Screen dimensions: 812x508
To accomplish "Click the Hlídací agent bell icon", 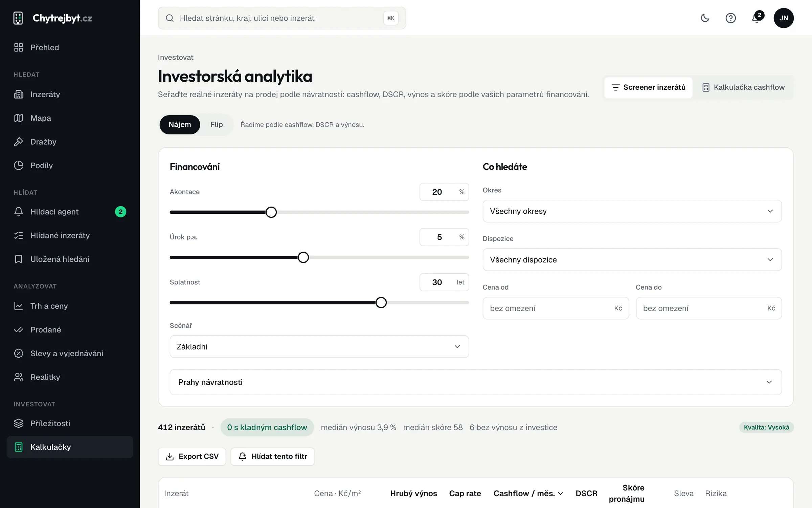I will 19,212.
